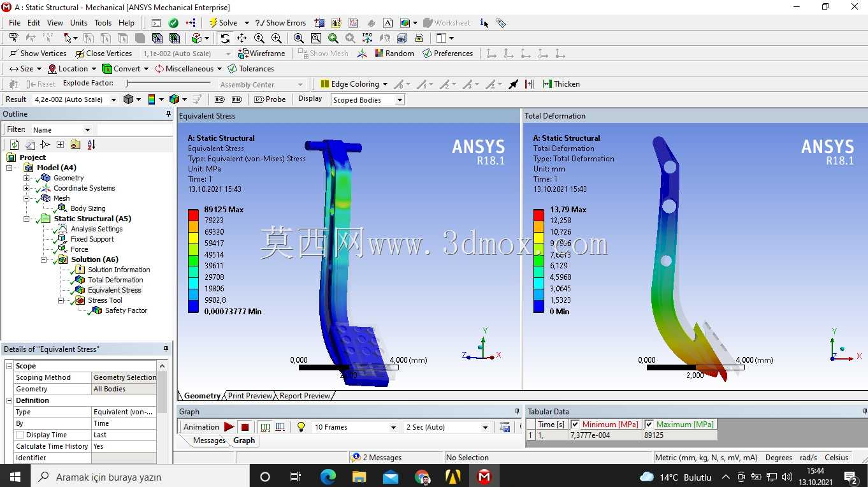868x487 pixels.
Task: Collapse the Stress Tool tree node
Action: (x=61, y=300)
